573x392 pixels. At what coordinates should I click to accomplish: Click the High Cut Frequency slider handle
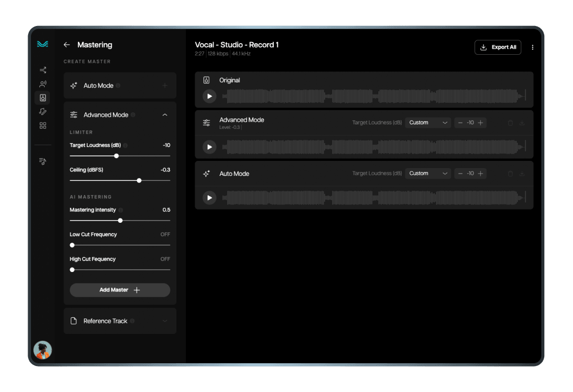pos(72,270)
